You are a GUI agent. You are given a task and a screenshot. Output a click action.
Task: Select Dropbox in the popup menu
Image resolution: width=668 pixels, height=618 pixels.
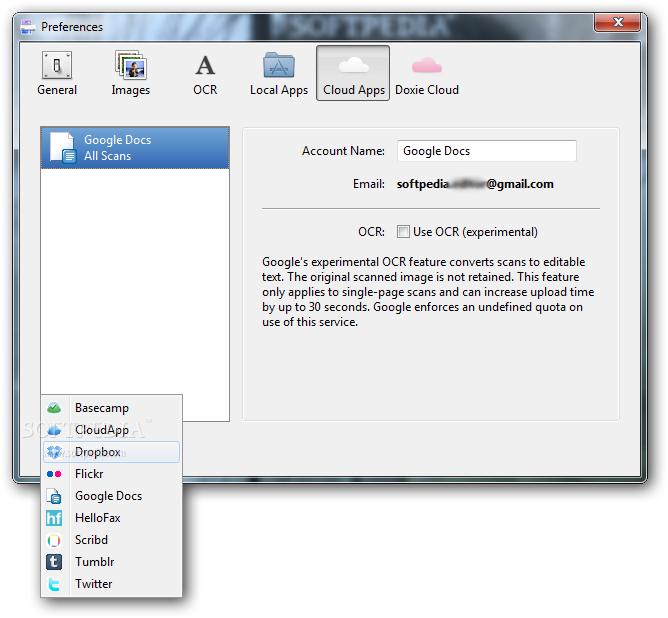(112, 452)
